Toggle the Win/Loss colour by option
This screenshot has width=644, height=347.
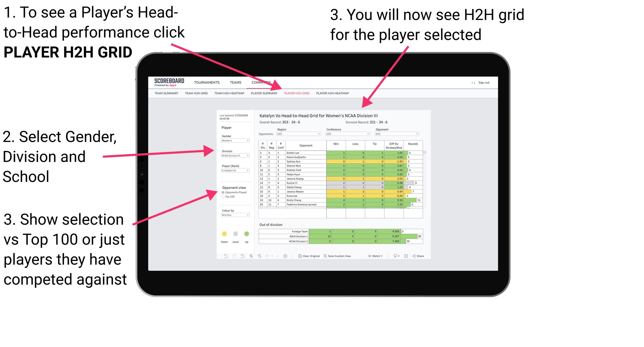point(235,217)
